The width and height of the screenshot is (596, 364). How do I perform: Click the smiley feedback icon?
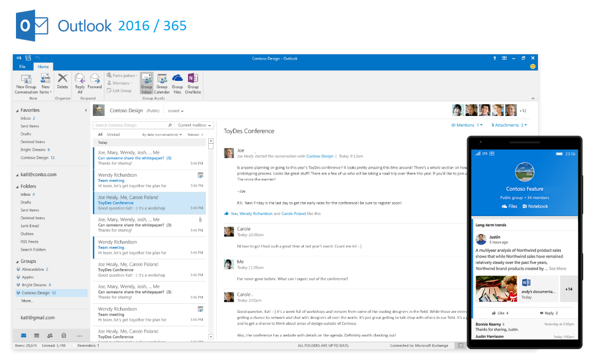pos(533,67)
